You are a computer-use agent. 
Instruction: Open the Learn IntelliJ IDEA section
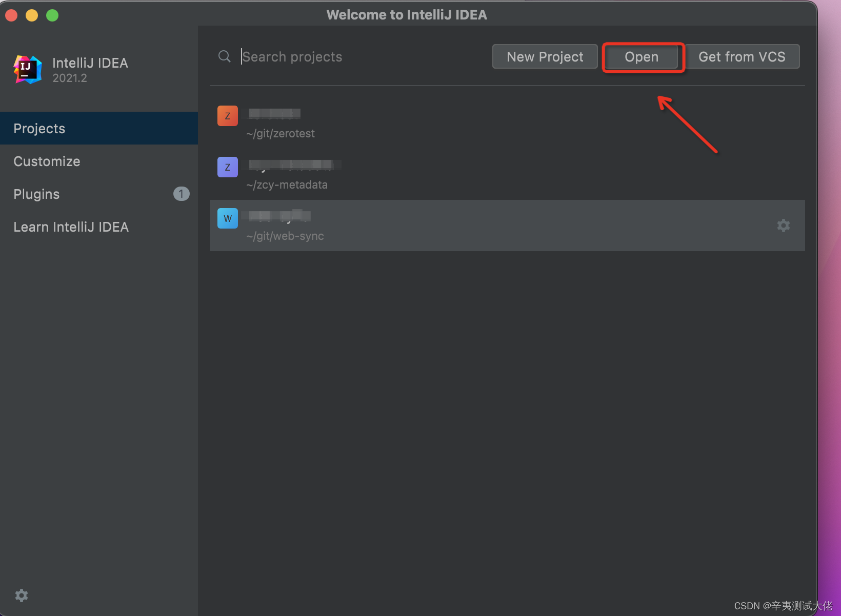99,227
